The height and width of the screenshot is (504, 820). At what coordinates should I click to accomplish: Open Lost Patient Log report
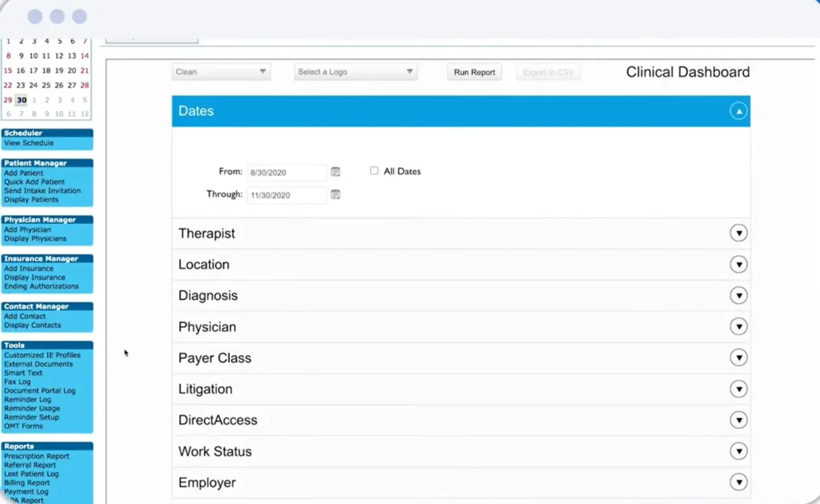click(x=31, y=474)
